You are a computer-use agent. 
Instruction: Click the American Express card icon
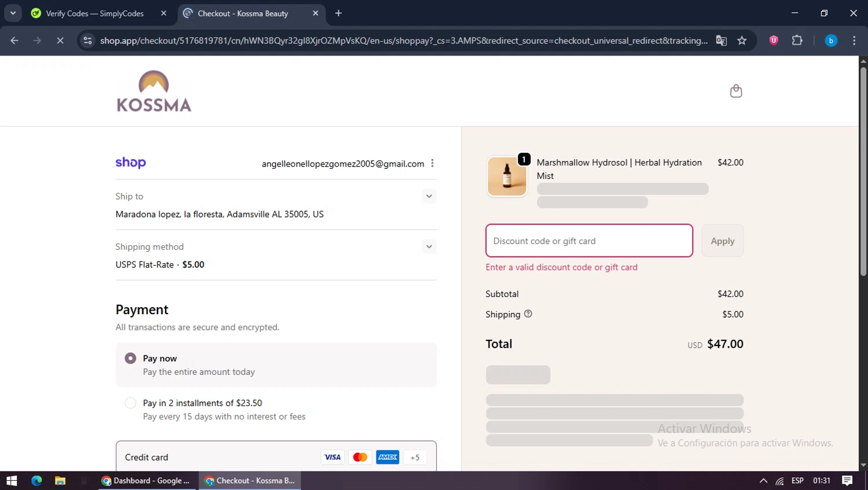pos(388,457)
